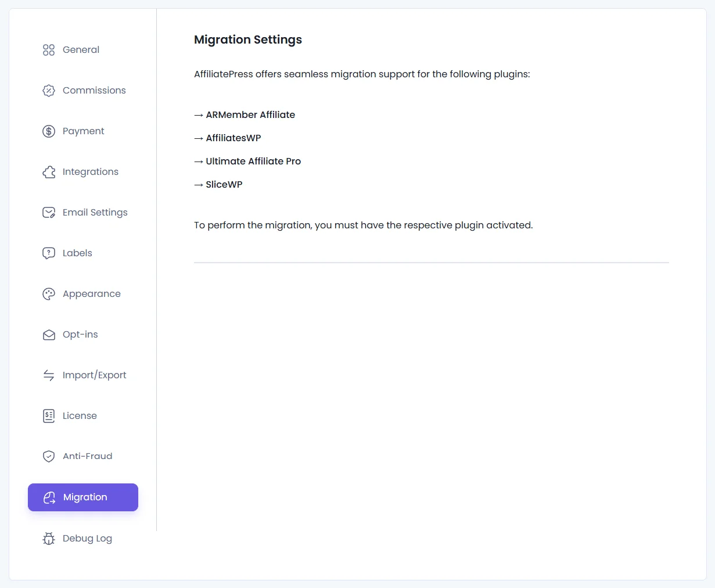Click the Migration icon in the sidebar
The width and height of the screenshot is (715, 588).
click(x=49, y=497)
